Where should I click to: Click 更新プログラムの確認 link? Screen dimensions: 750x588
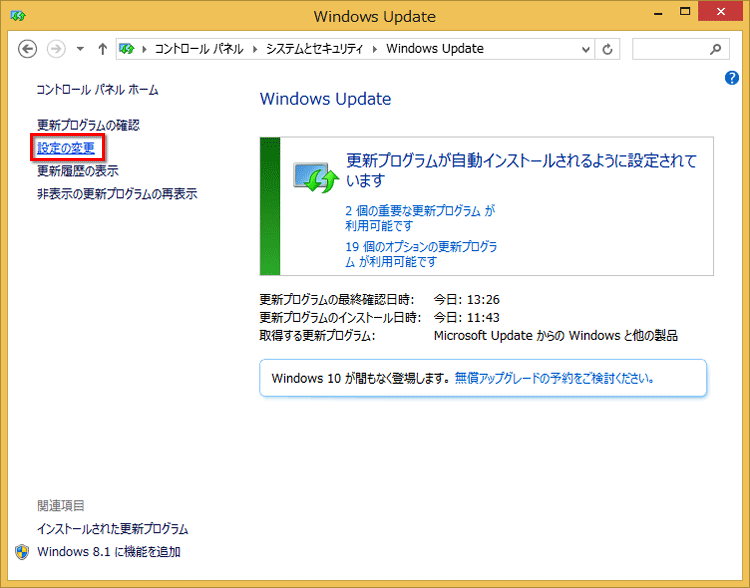(x=88, y=125)
